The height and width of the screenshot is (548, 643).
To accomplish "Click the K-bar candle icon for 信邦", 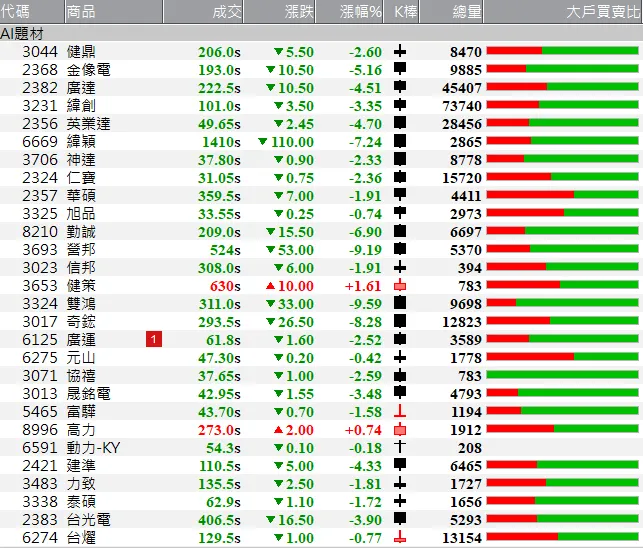I will tap(400, 267).
